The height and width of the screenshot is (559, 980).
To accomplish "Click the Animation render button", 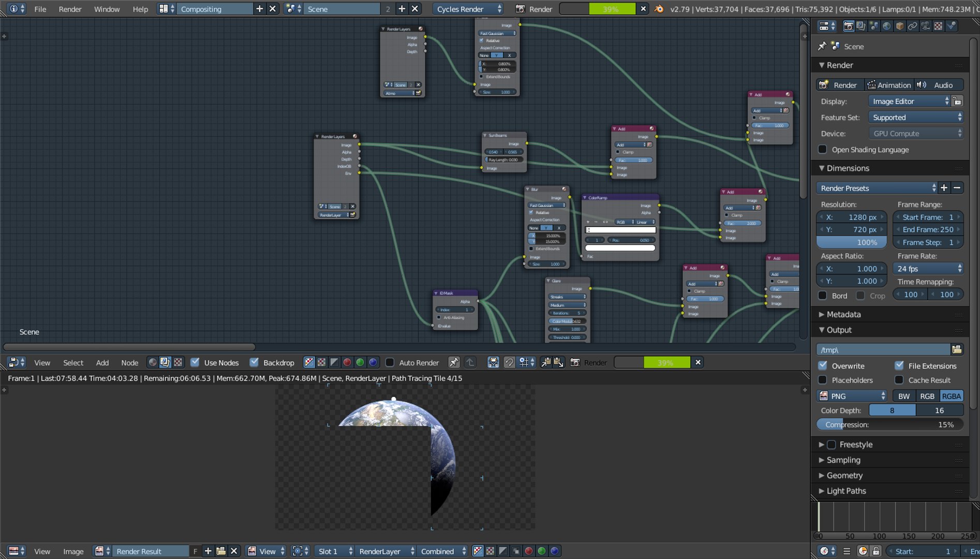I will click(x=889, y=85).
